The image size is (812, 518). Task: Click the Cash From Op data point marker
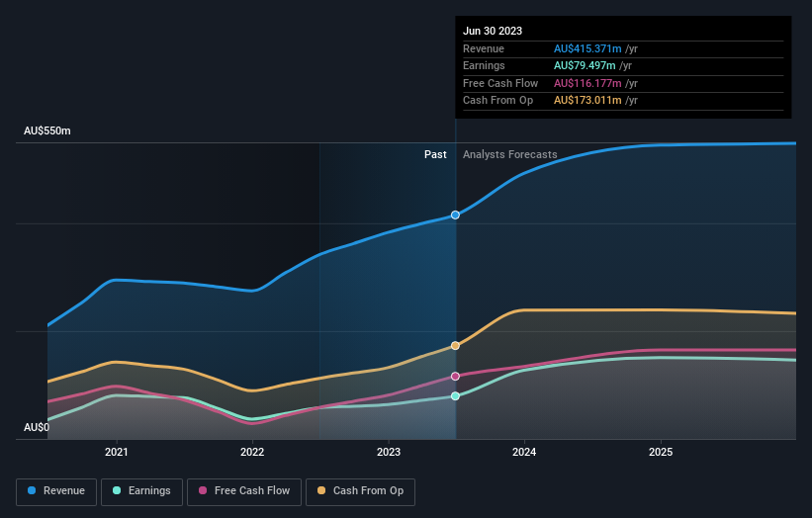tap(455, 346)
